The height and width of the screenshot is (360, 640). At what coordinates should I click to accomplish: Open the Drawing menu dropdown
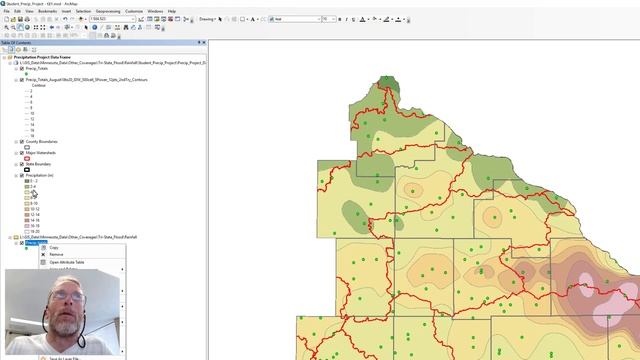(x=207, y=19)
